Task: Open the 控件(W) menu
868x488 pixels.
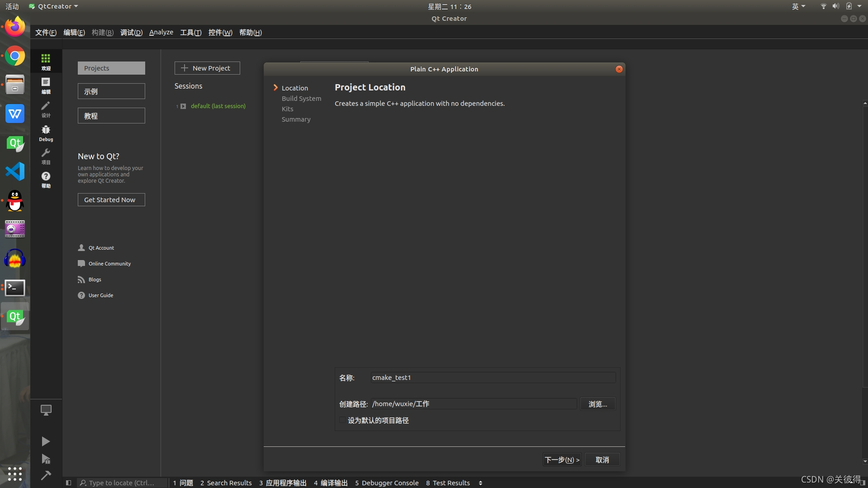Action: (220, 33)
